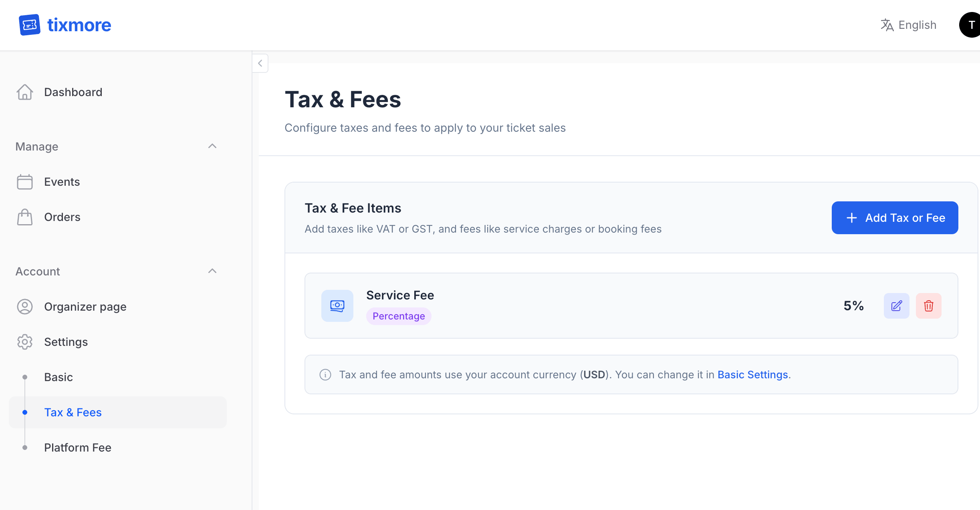This screenshot has width=980, height=510.
Task: Click the tixmore ticket logo icon
Action: point(30,25)
